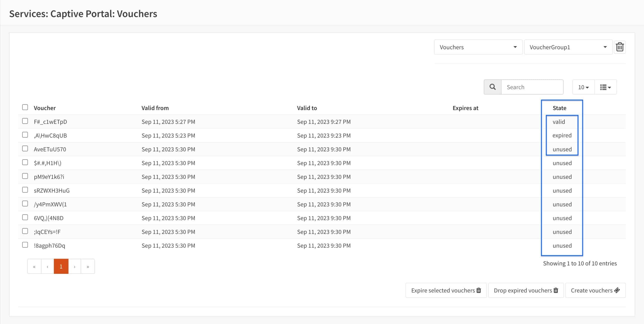
Task: Click 'Showing 1 to 10 of 10 entries' text
Action: [580, 263]
